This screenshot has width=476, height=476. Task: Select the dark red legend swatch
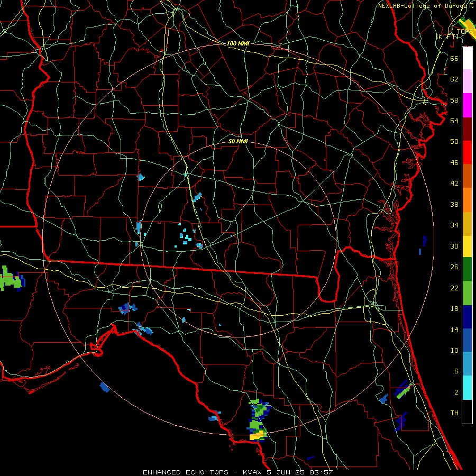pos(467,129)
